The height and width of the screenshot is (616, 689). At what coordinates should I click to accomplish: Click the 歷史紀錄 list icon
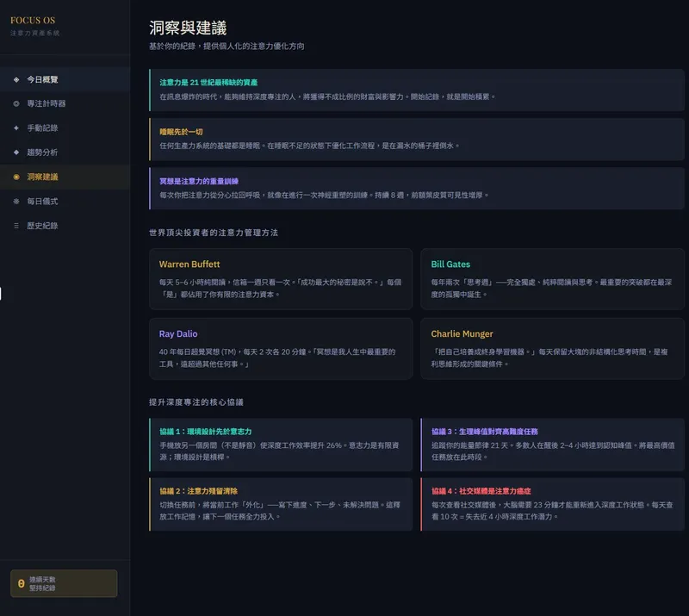16,226
